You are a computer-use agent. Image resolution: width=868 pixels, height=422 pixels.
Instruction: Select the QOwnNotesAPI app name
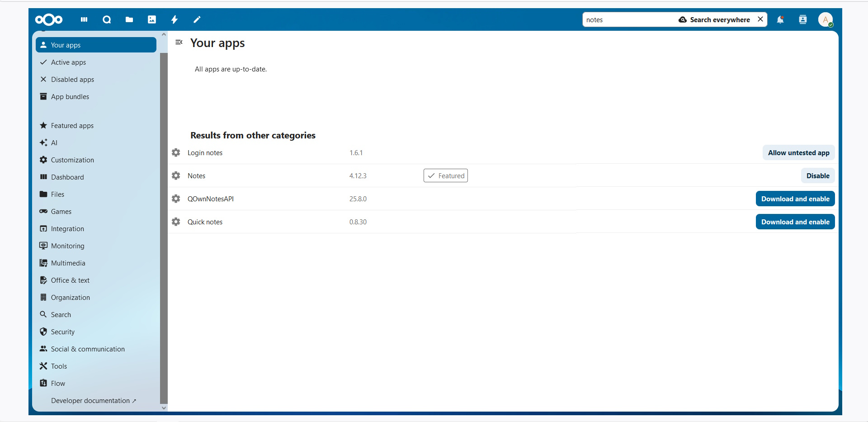[211, 199]
